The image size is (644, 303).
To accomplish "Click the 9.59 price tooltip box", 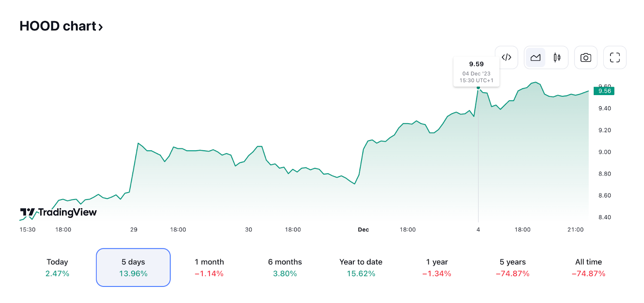I will tap(477, 71).
